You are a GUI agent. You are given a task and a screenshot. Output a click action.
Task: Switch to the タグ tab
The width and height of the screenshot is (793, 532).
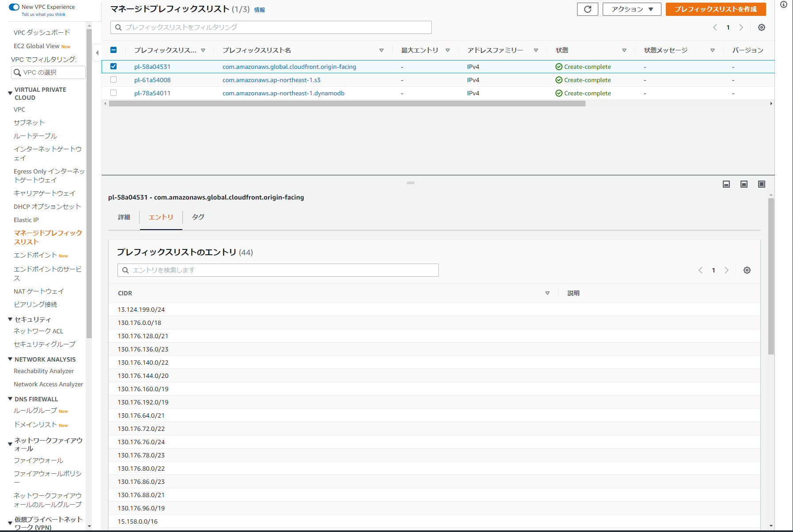pyautogui.click(x=198, y=217)
